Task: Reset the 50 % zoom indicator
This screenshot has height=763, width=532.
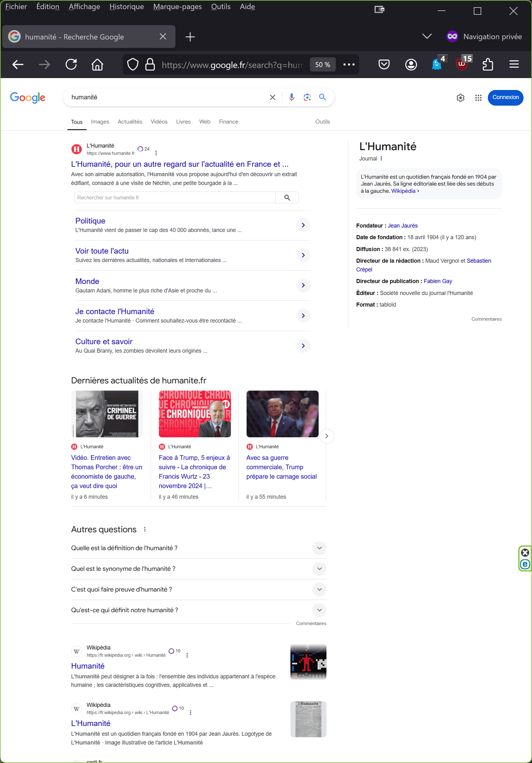Action: (322, 65)
